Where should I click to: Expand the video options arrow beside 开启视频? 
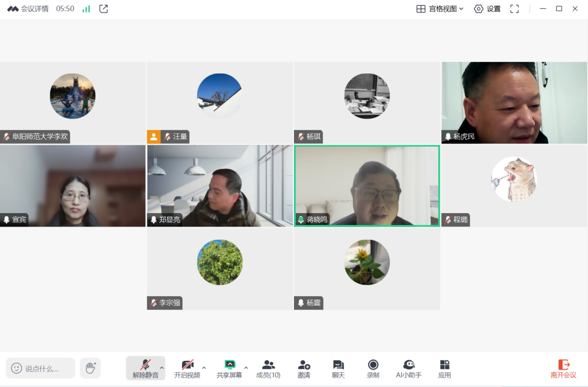204,367
